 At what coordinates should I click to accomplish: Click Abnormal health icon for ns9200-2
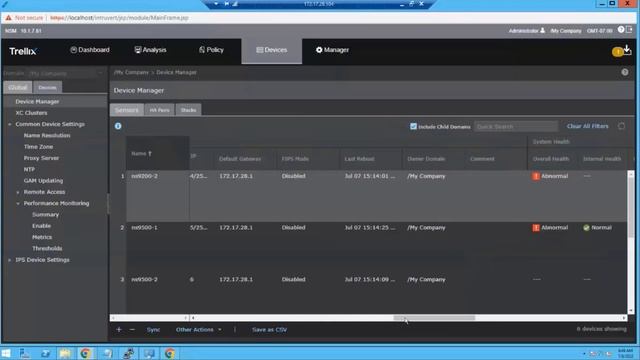536,176
